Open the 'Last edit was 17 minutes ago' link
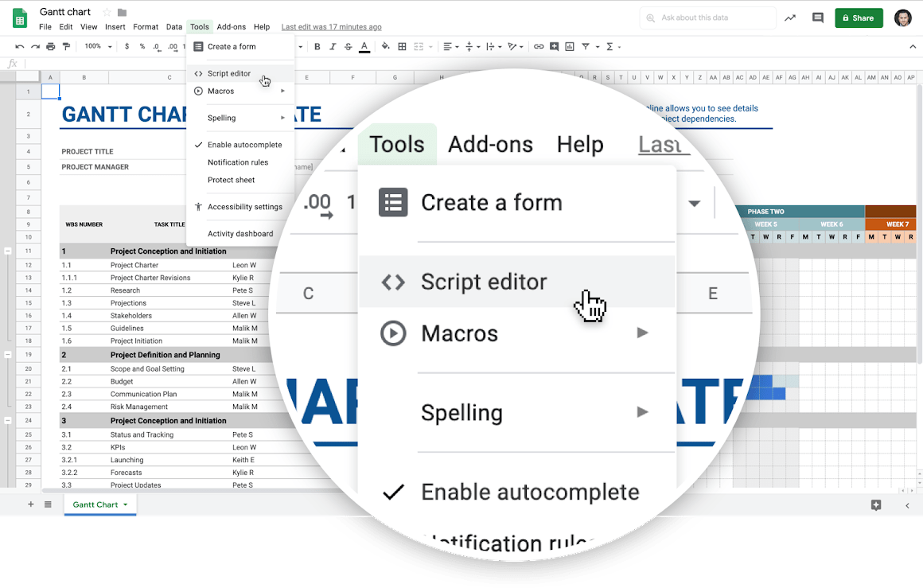This screenshot has width=923, height=588. coord(331,27)
